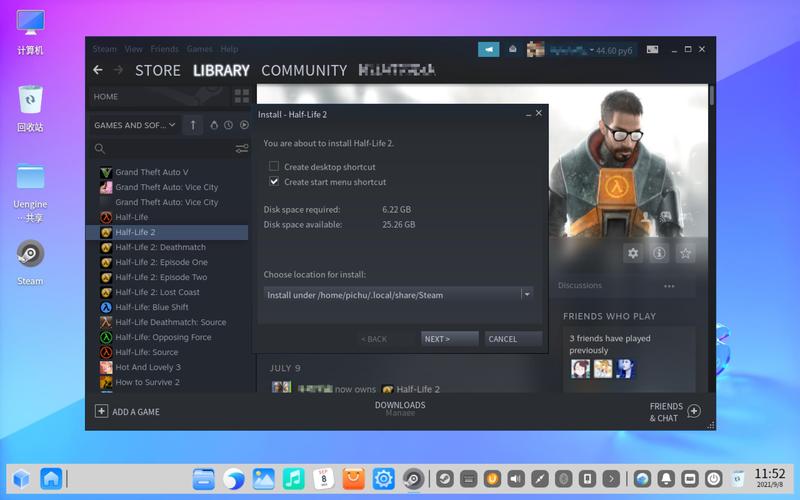This screenshot has width=800, height=500.
Task: Open Half-Life 2 game info icon
Action: 659,253
